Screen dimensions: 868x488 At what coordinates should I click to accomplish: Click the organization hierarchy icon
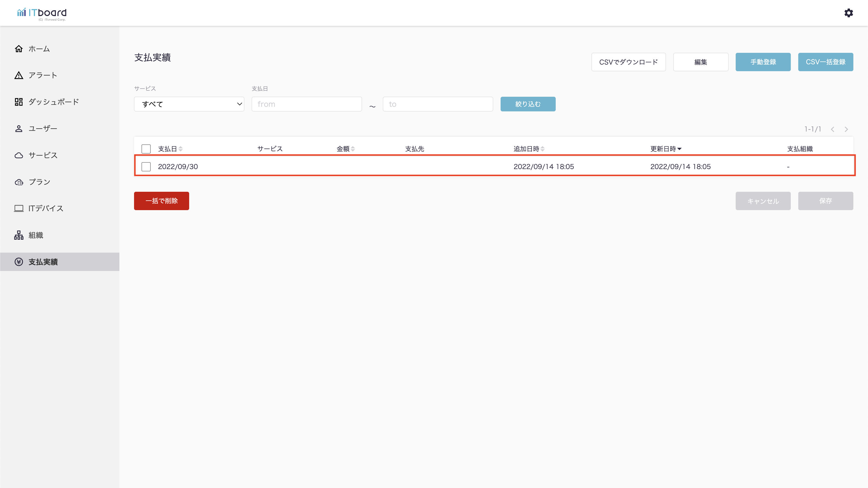coord(19,235)
